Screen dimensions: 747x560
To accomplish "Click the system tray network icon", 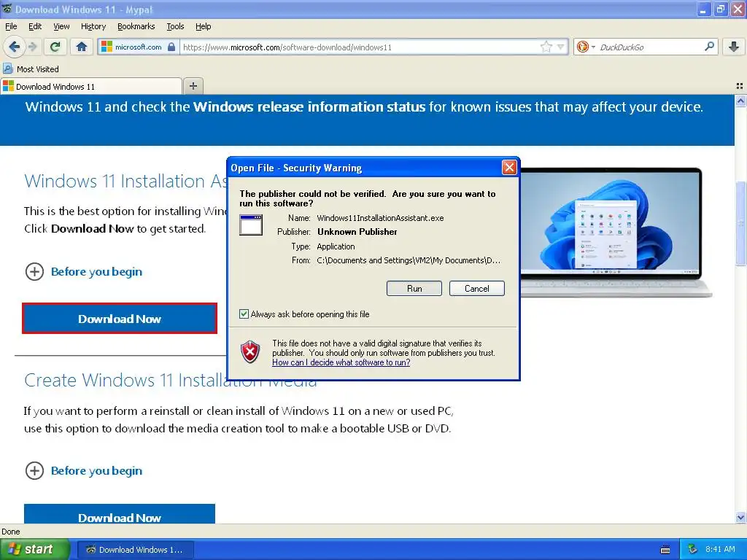I will [x=693, y=549].
